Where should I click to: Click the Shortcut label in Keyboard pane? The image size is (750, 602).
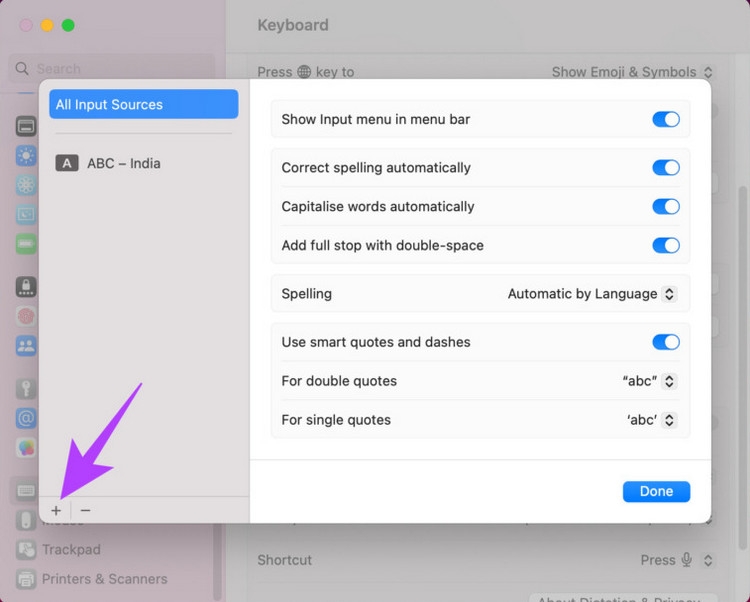(x=285, y=559)
